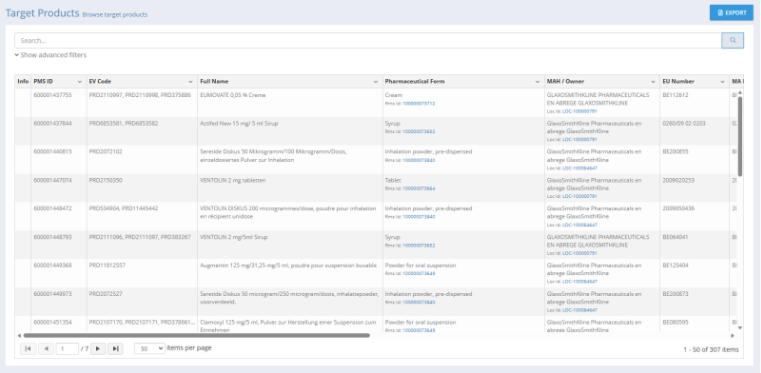Screen dimensions: 761x373
Task: Click EU Number BE112612
Action: coord(676,95)
